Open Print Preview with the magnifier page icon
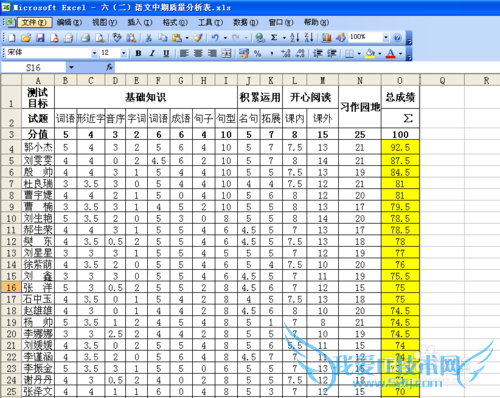 pos(100,38)
